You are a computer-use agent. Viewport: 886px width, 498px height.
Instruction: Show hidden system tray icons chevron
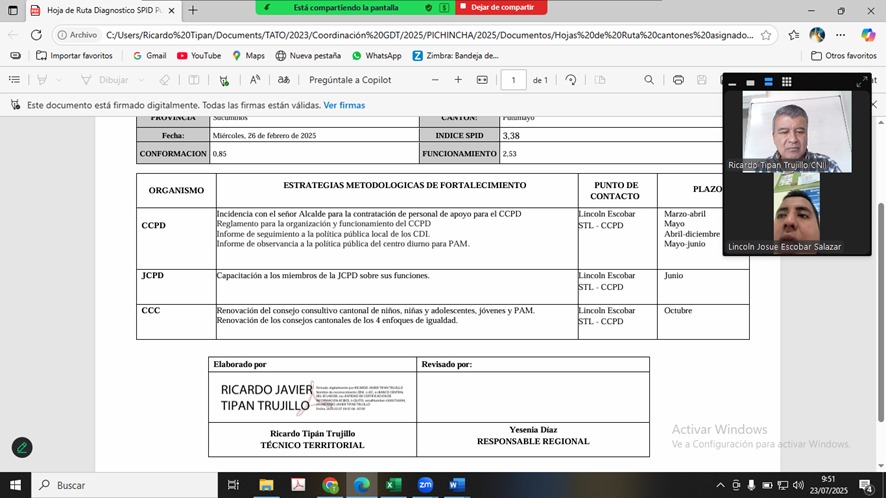[720, 485]
